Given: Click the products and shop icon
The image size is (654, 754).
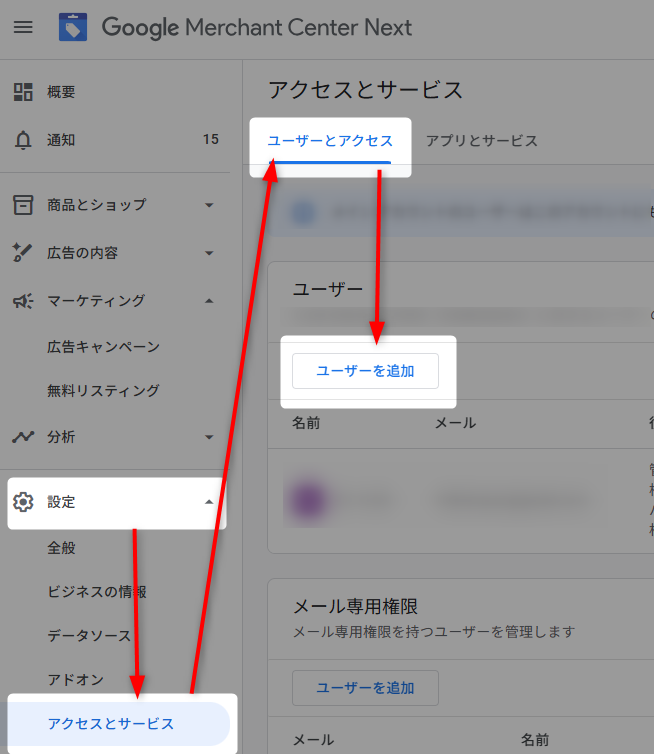Looking at the screenshot, I should pyautogui.click(x=23, y=205).
